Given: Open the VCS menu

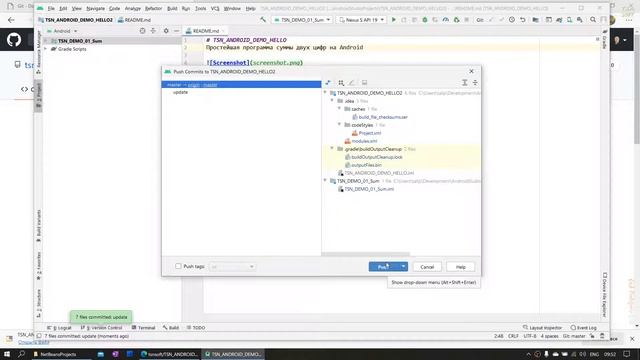Looking at the screenshot, I should 215,8.
